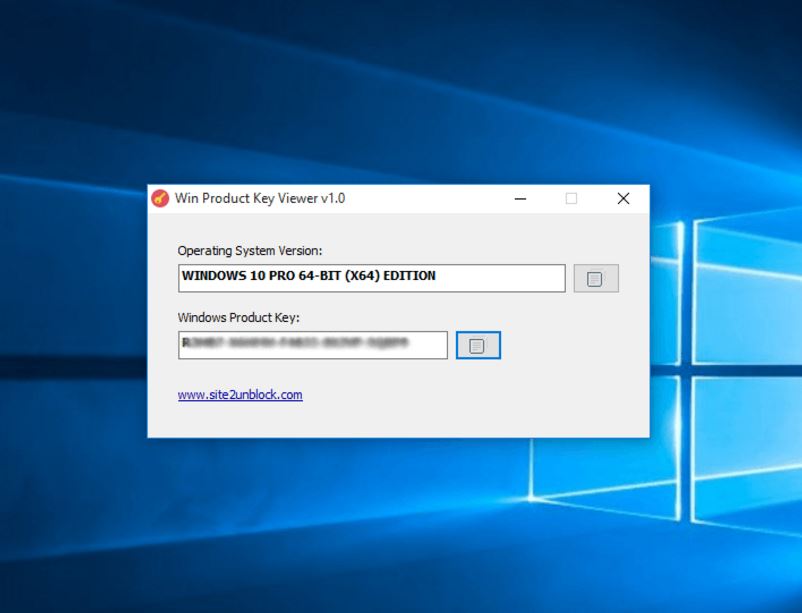Click the "Win Product Key Viewer v1.0" title text
The image size is (802, 613).
pyautogui.click(x=260, y=199)
